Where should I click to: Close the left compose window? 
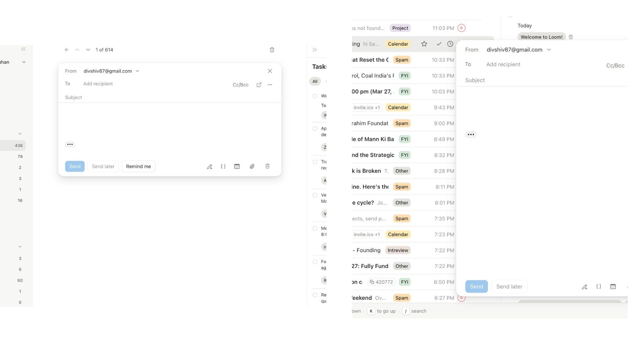click(270, 71)
